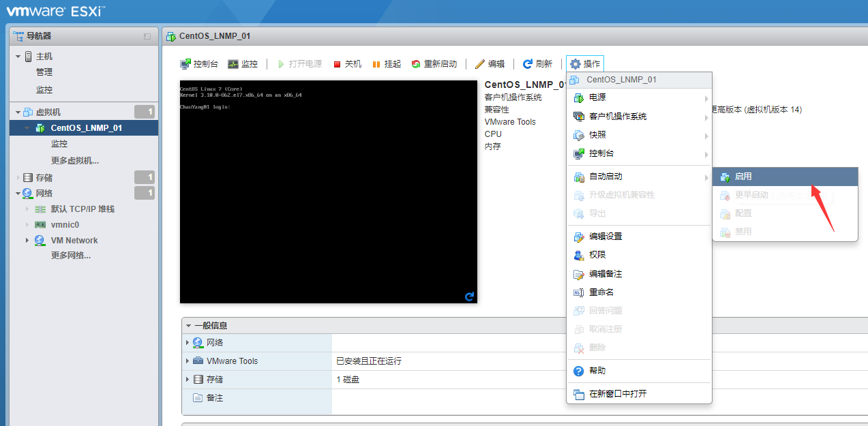
Task: Collapse the navigator panel using header icon
Action: pos(147,36)
